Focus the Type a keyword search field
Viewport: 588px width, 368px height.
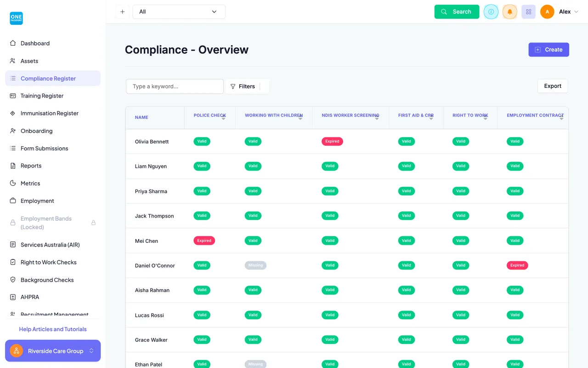coord(175,86)
